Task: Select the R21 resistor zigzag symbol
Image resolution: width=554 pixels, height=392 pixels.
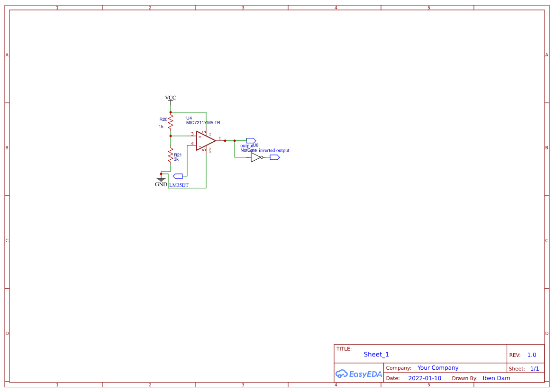Action: (x=171, y=155)
